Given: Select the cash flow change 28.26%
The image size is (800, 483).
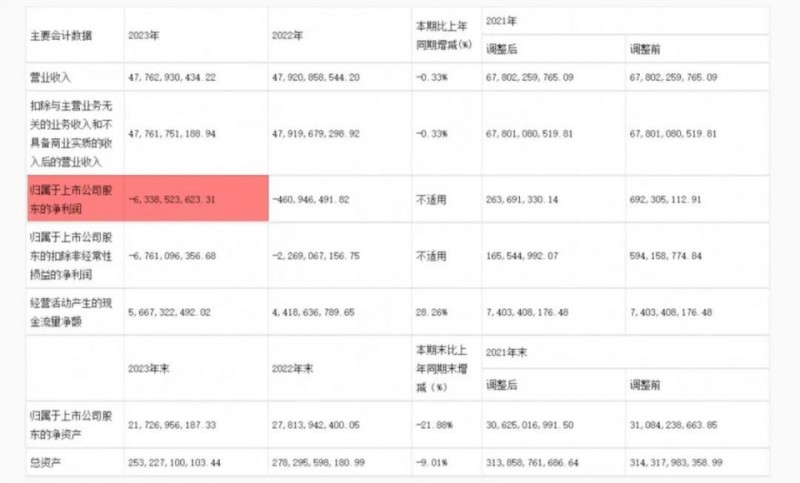Looking at the screenshot, I should 432,312.
